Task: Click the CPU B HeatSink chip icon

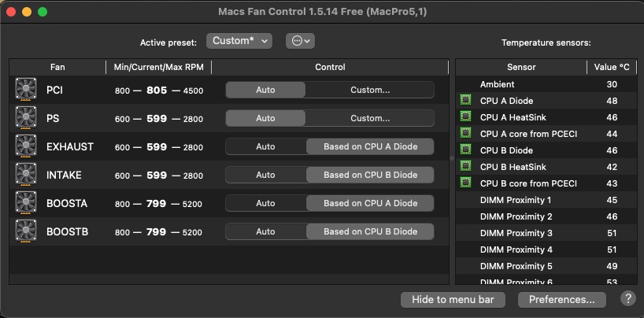Action: point(465,165)
